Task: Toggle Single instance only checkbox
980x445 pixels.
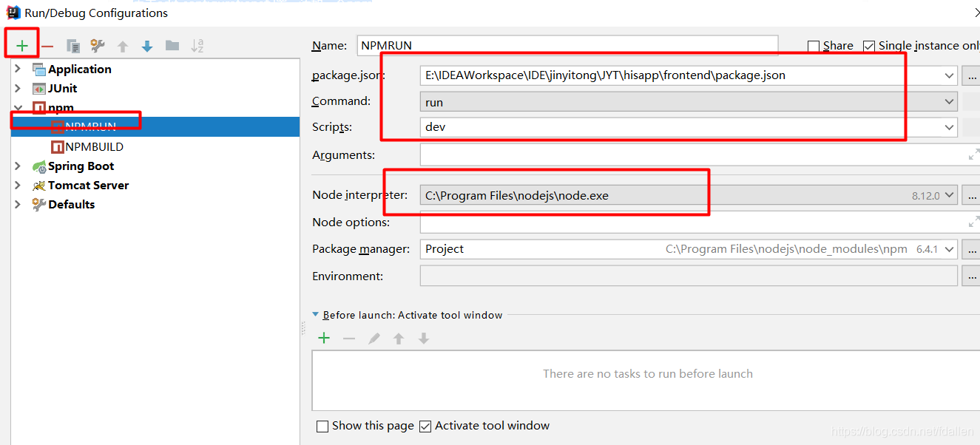Action: tap(869, 46)
